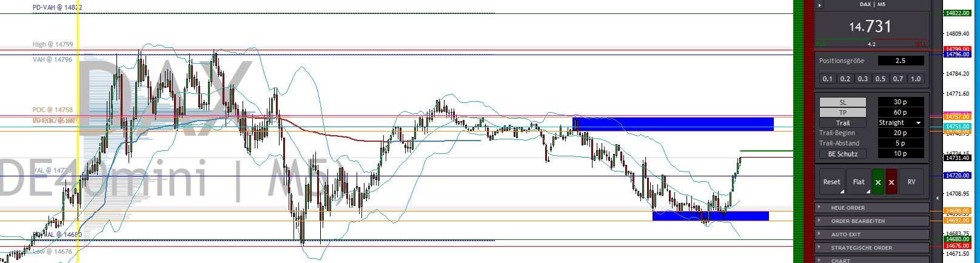This screenshot has height=263, width=980.
Task: Click the small panel-hide arrow beside price axis
Action: (937, 198)
